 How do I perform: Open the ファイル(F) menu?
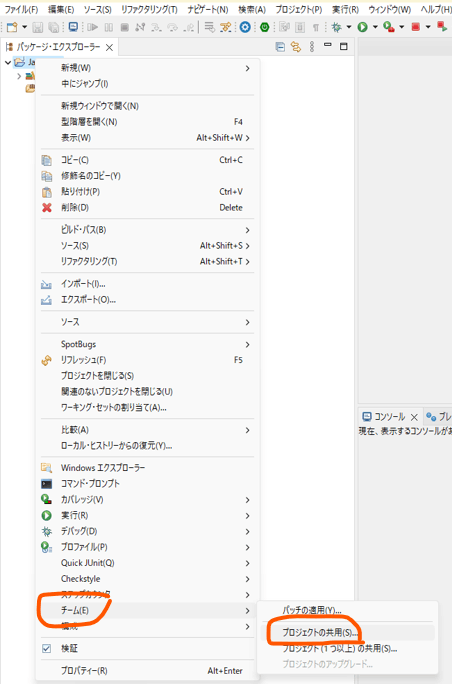(x=21, y=9)
